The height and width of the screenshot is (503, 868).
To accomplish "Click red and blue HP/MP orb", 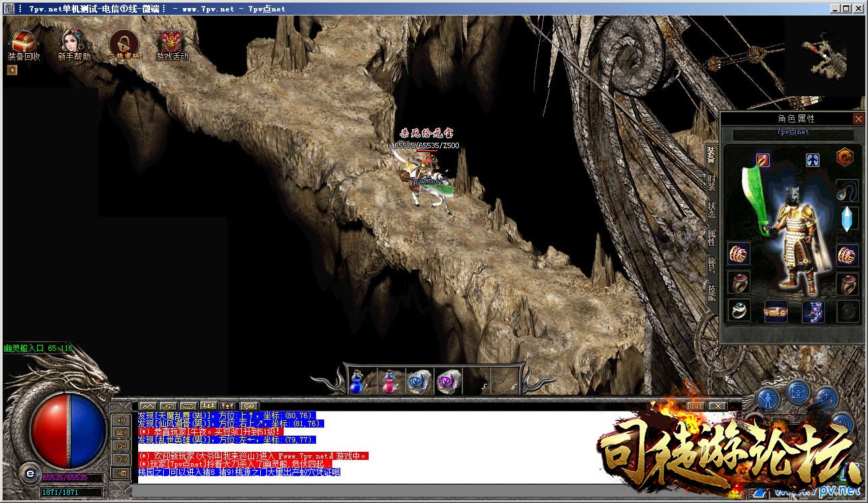I will point(67,431).
